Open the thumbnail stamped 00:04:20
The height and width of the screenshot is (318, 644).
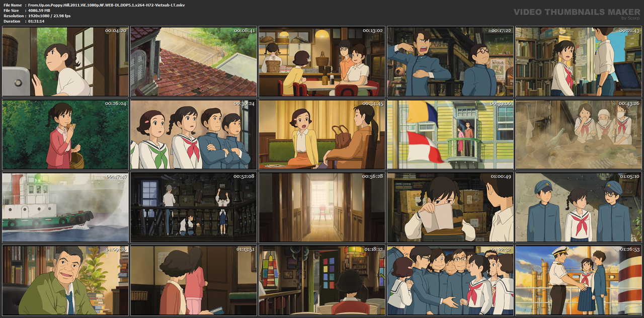pyautogui.click(x=65, y=61)
